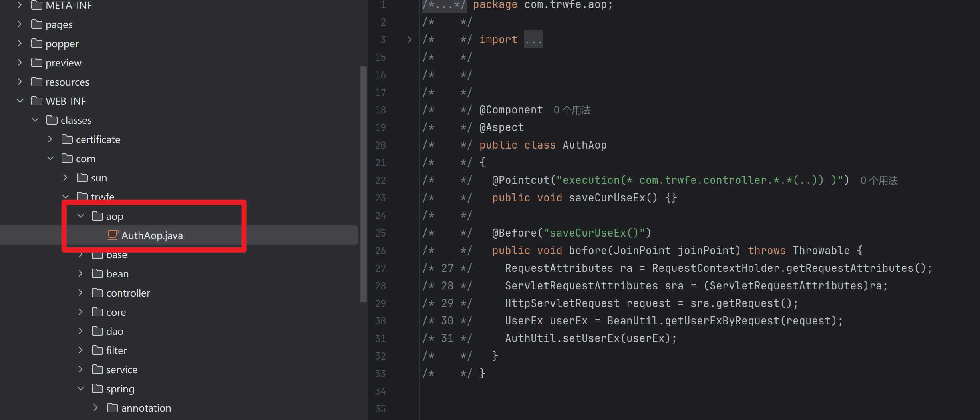Expand the filter folder chevron

click(x=80, y=350)
